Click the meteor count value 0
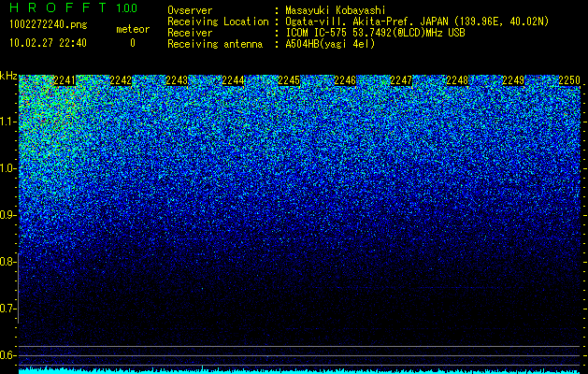588x374 pixels. 133,43
